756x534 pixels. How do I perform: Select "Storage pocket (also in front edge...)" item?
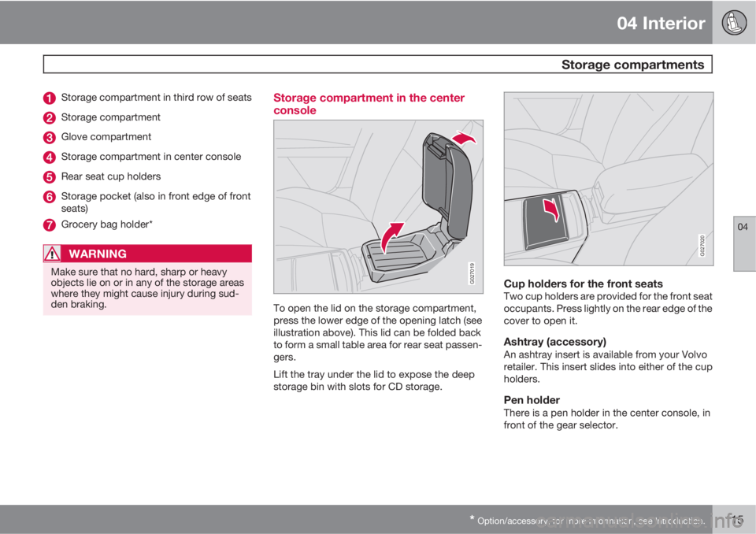pyautogui.click(x=156, y=202)
